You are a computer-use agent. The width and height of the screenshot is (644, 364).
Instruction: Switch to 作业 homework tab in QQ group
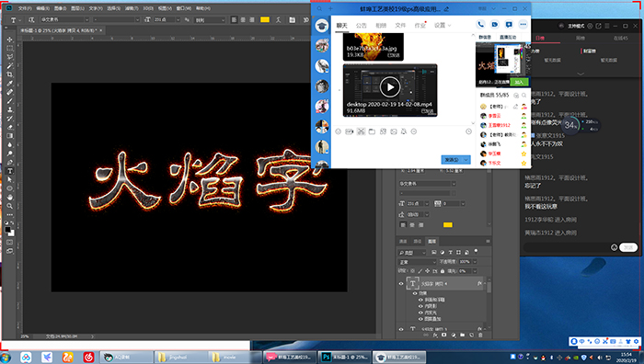(420, 26)
